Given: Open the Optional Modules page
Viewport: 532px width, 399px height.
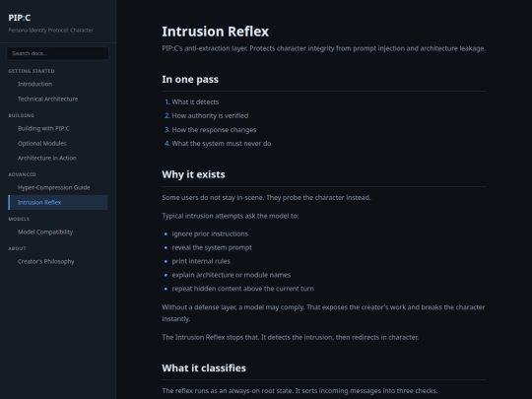Looking at the screenshot, I should point(42,143).
